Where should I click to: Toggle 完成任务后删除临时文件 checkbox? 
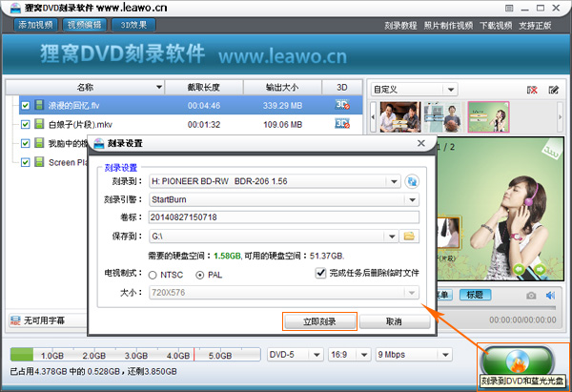pyautogui.click(x=320, y=273)
